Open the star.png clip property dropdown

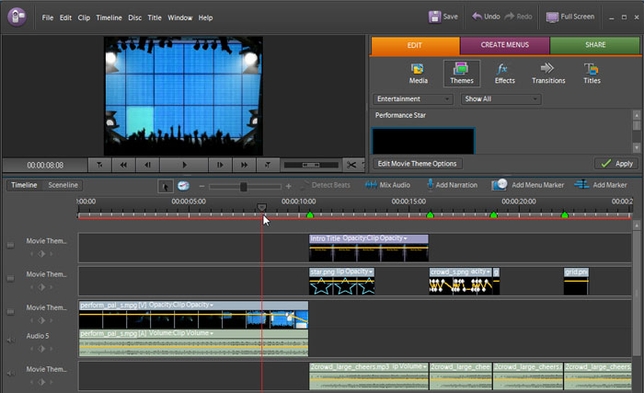click(x=370, y=272)
